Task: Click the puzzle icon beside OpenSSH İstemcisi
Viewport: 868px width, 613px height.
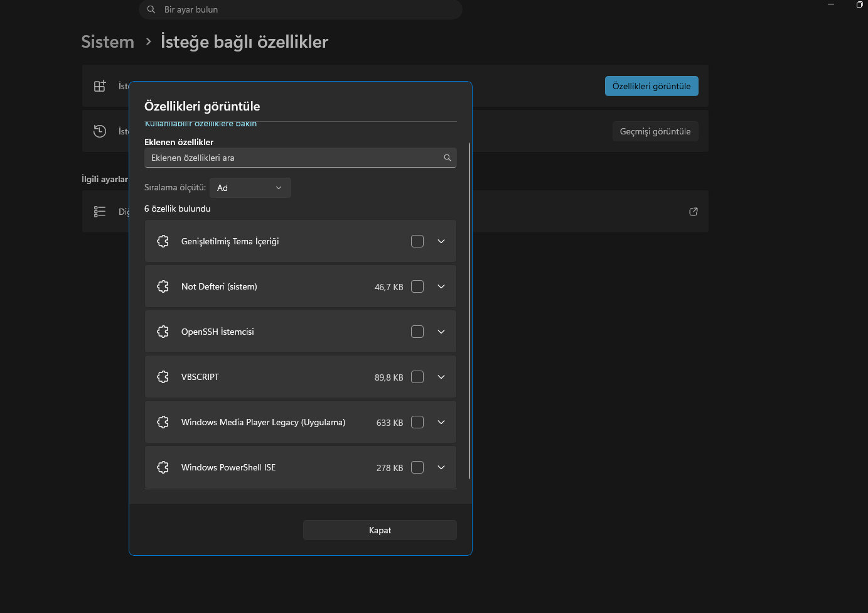Action: tap(163, 332)
